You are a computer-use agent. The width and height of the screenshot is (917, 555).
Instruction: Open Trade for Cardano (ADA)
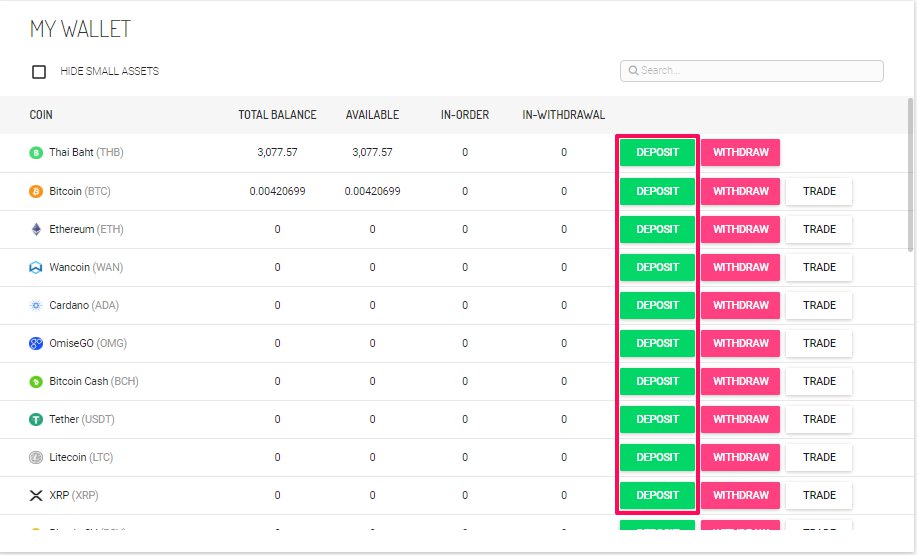pyautogui.click(x=819, y=305)
